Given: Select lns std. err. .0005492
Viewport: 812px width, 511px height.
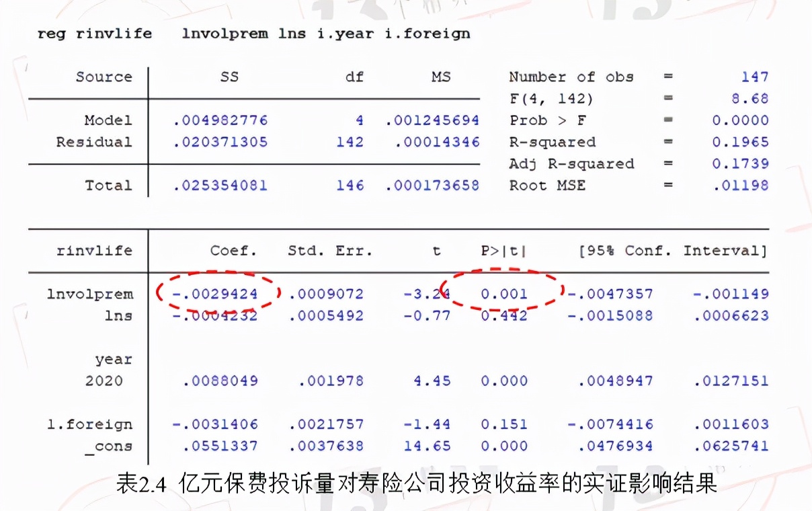Looking at the screenshot, I should pos(326,315).
